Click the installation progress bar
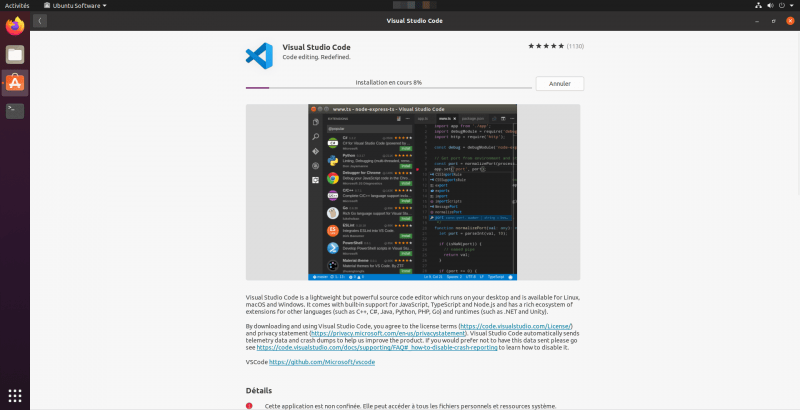 388,88
